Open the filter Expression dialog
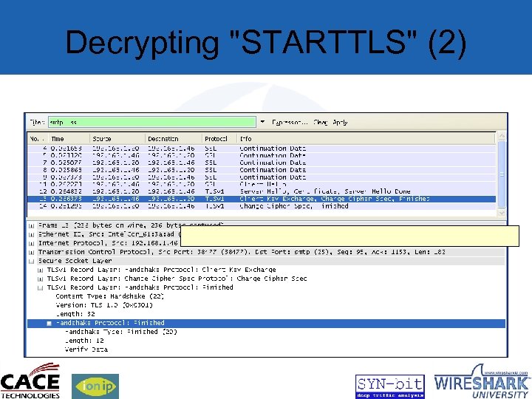Screen dimensions: 532x399 (290, 122)
